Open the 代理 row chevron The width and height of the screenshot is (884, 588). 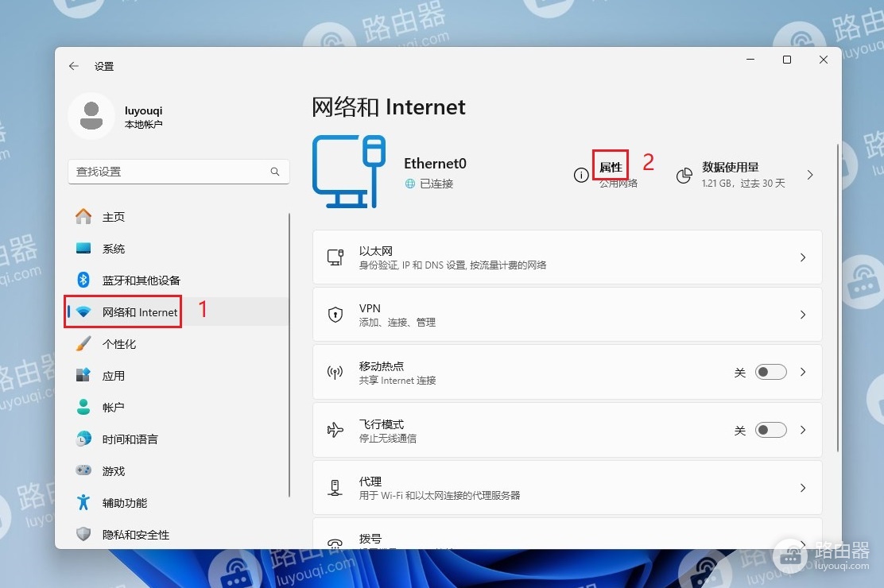point(803,488)
